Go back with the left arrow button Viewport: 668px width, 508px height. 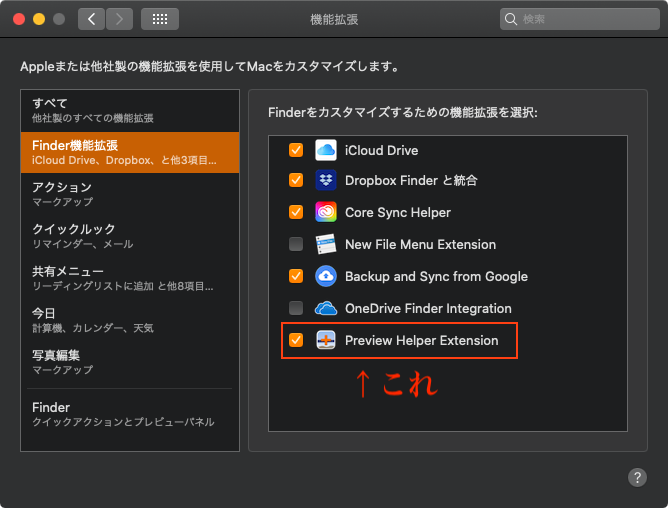pyautogui.click(x=91, y=19)
